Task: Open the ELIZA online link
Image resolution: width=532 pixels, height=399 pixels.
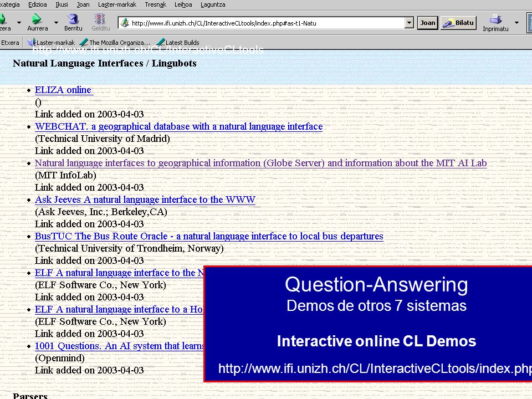Action: point(64,90)
